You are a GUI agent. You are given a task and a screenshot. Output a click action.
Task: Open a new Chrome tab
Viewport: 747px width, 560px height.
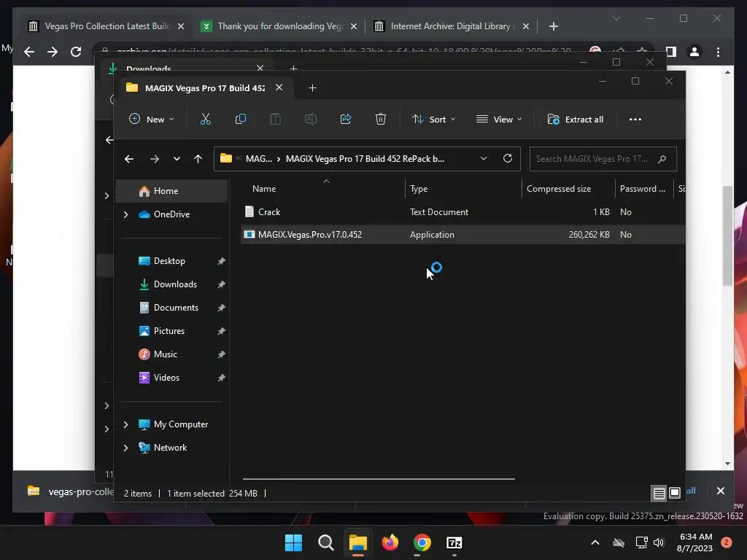coord(553,26)
